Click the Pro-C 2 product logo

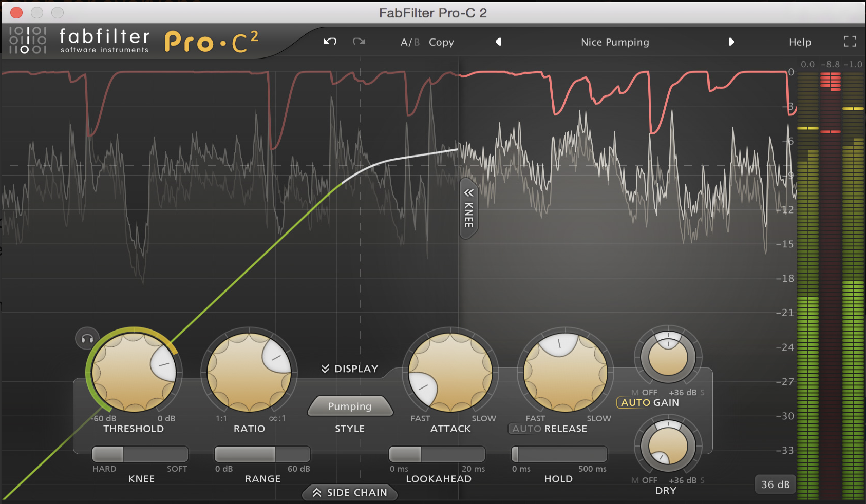coord(212,42)
